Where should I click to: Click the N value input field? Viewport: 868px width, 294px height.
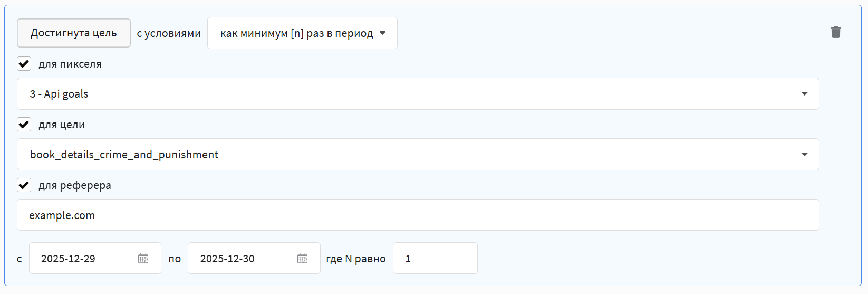pyautogui.click(x=435, y=258)
